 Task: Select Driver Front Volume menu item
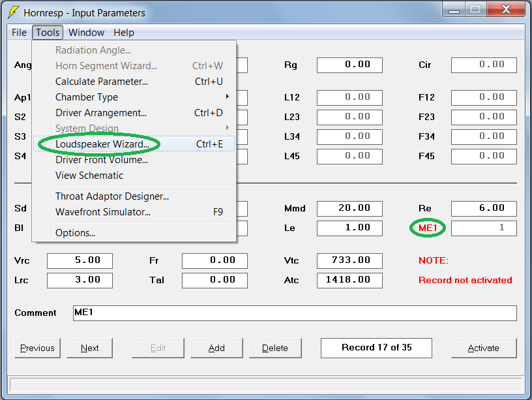134,160
